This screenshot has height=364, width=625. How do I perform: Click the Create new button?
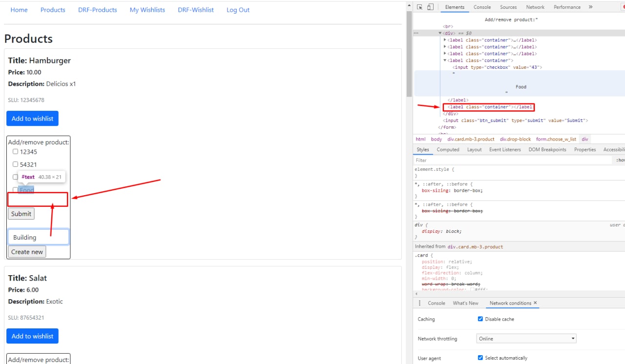(27, 252)
